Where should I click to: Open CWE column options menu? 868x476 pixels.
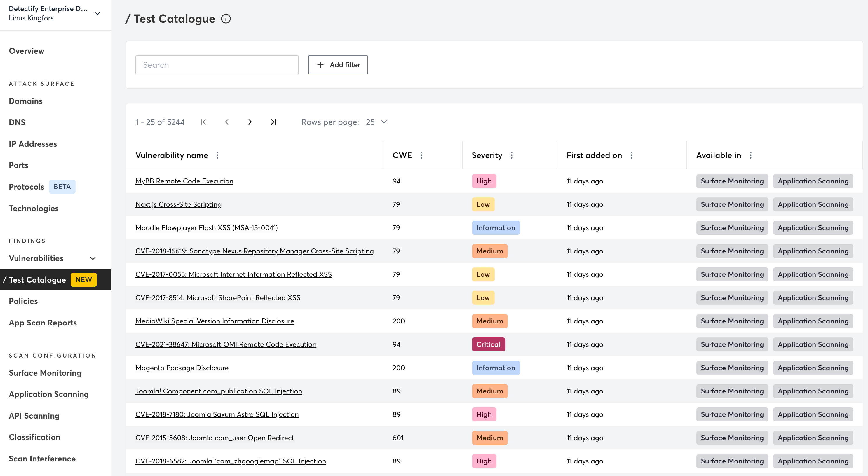point(421,155)
